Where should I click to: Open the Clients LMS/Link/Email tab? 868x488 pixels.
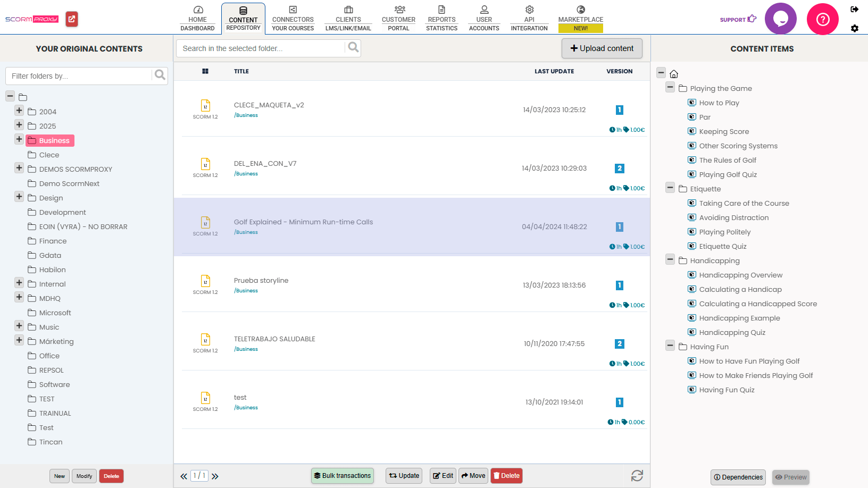pyautogui.click(x=348, y=19)
